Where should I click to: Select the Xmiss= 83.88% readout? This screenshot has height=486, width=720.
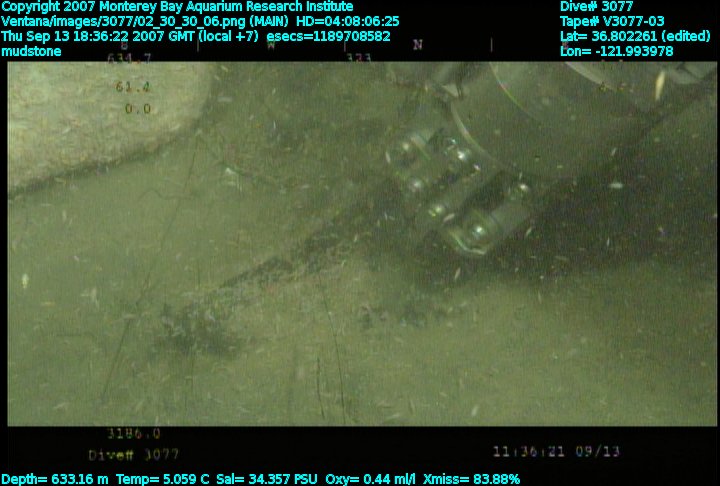[x=471, y=479]
